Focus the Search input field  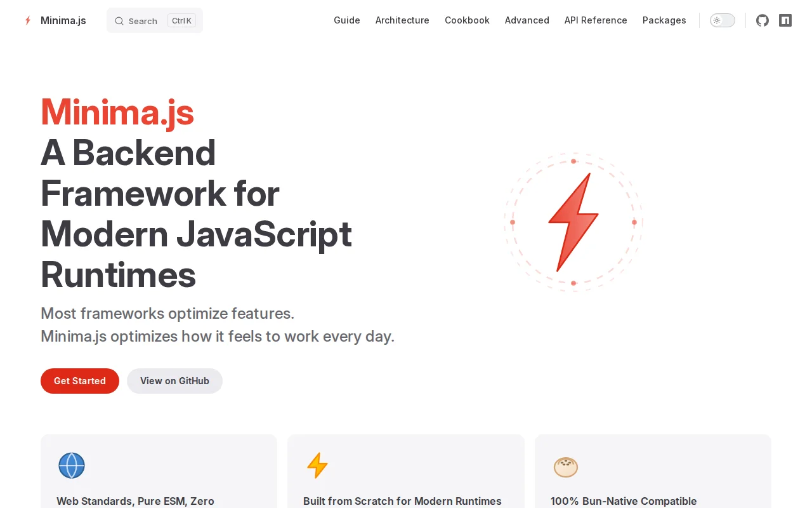(155, 20)
